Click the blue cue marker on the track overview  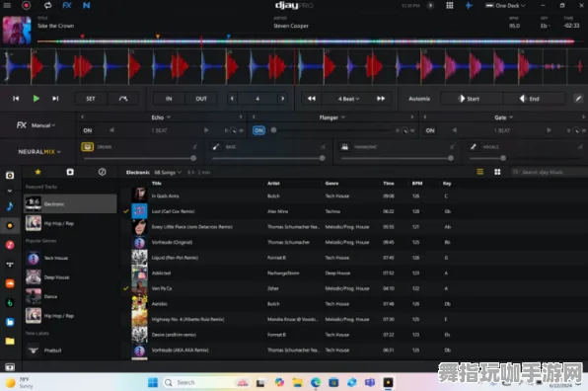coord(228,37)
